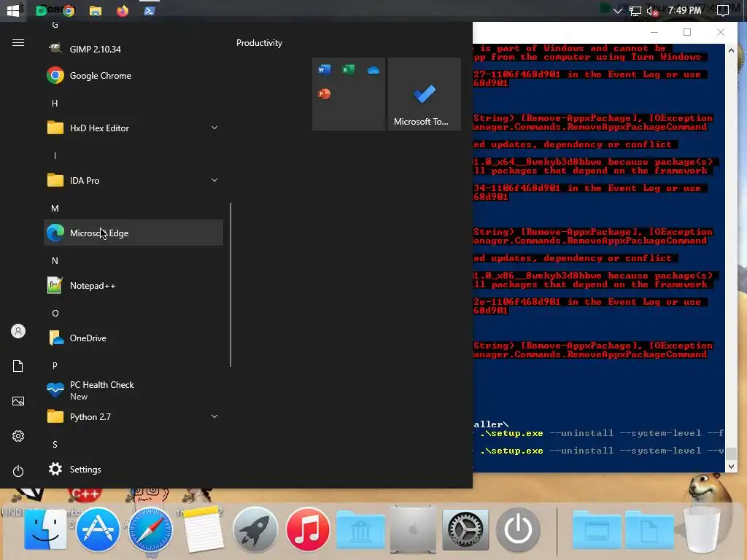Jump to letter M section header
The width and height of the screenshot is (747, 560).
click(55, 208)
